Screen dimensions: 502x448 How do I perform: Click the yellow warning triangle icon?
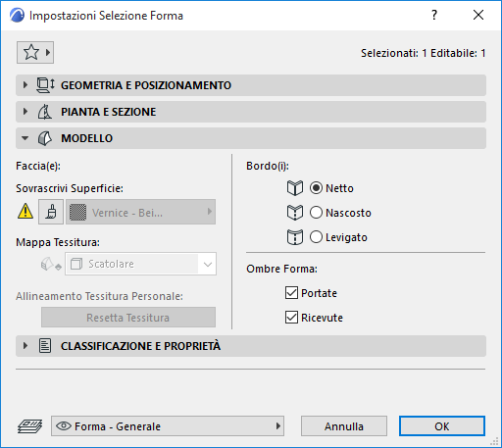tap(25, 211)
